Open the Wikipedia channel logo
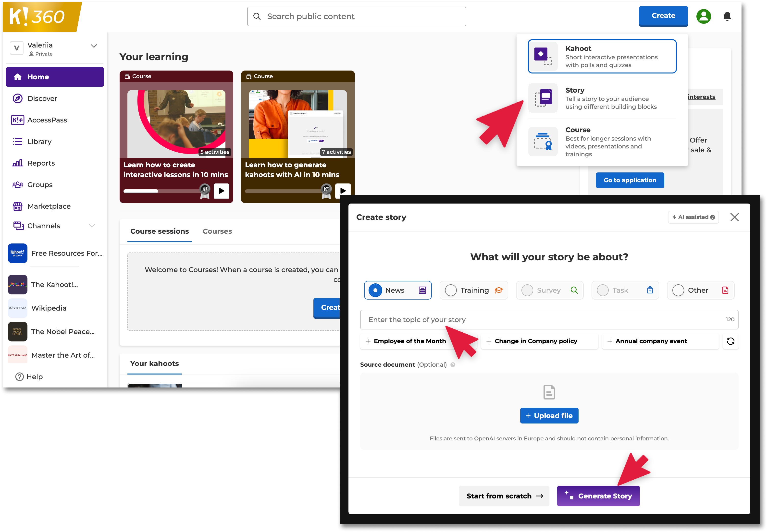The width and height of the screenshot is (767, 532). coord(17,308)
